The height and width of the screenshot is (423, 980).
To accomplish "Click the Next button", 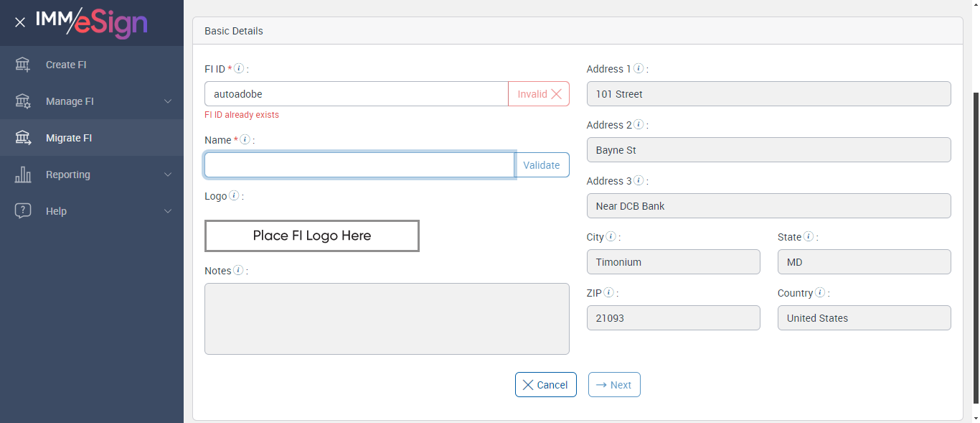I will point(614,385).
